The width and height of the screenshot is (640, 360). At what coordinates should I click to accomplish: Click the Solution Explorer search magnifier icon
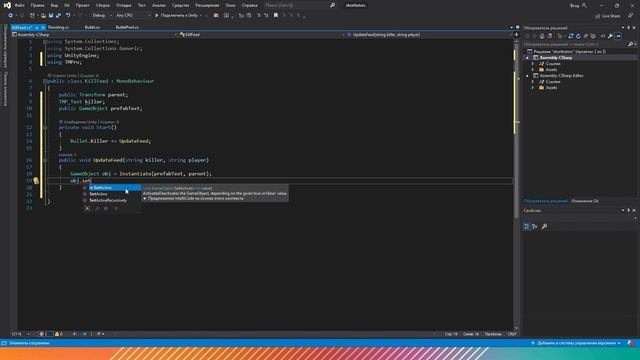click(630, 44)
